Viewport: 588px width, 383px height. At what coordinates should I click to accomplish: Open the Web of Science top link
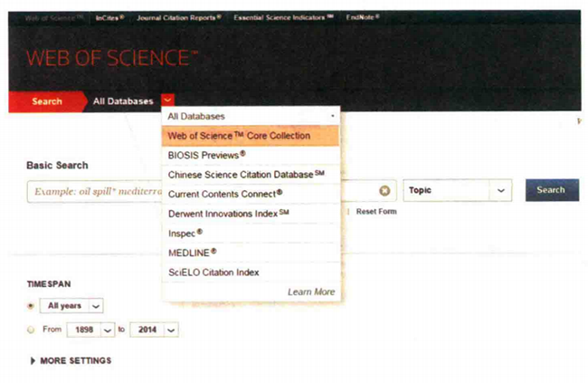click(54, 18)
